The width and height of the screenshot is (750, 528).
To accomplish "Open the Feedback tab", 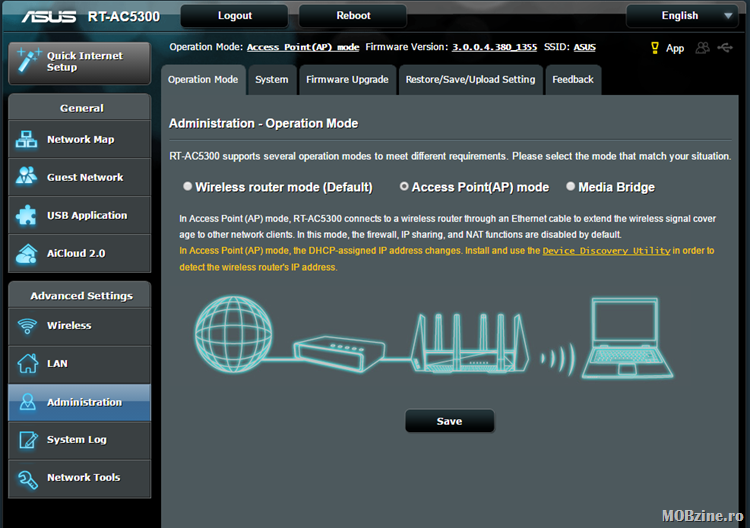I will 573,80.
